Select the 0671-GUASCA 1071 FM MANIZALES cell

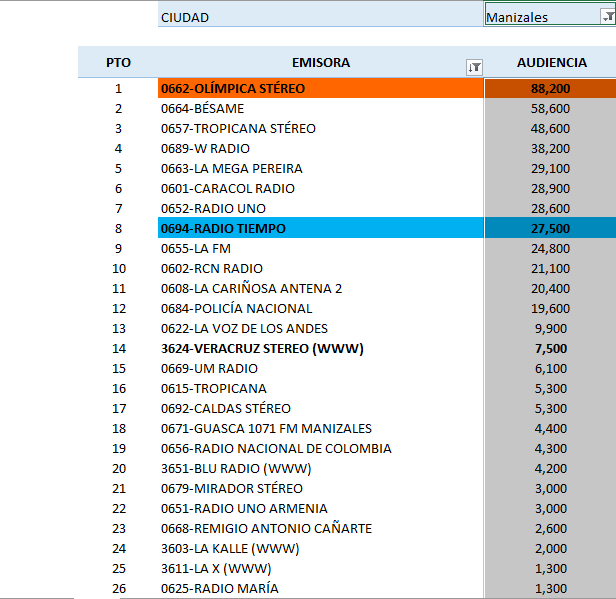[321, 429]
